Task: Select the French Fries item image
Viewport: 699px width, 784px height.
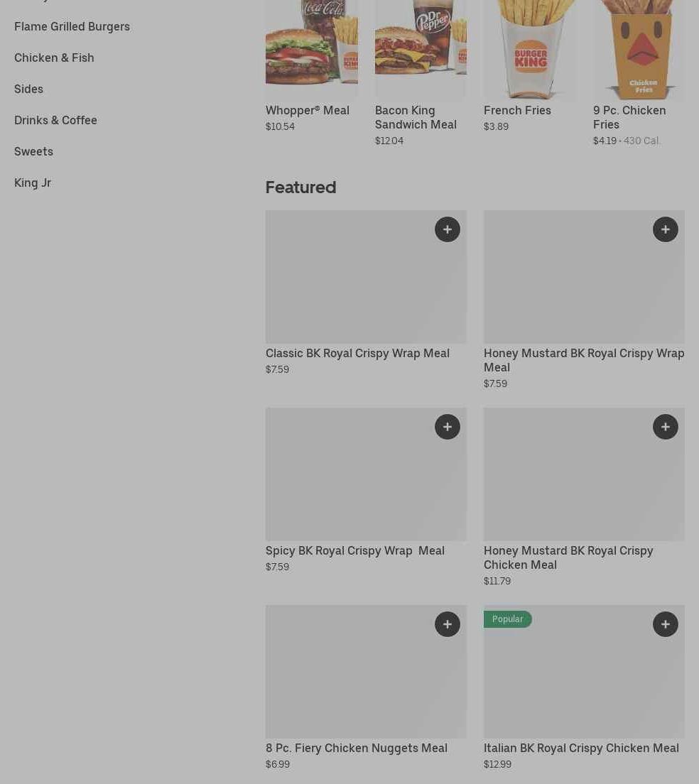Action: [529, 49]
